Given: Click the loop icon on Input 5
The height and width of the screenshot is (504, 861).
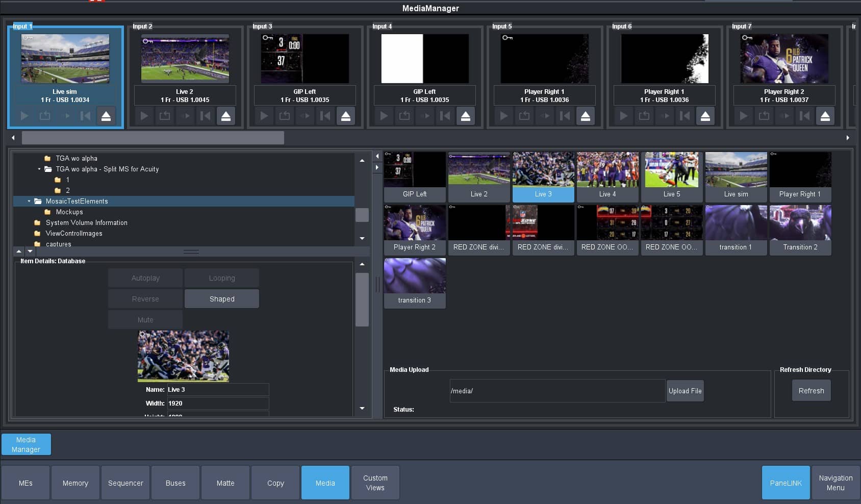Looking at the screenshot, I should tap(524, 116).
